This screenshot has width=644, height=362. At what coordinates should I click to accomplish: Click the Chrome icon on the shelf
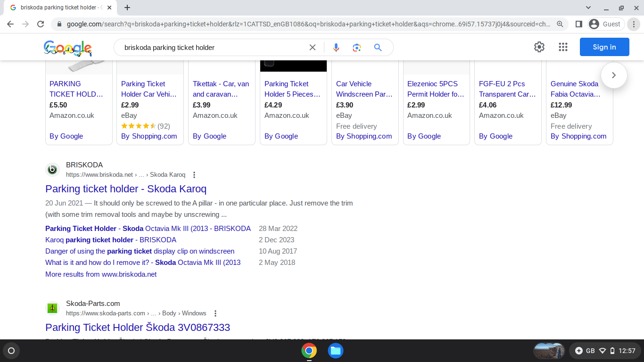309,351
